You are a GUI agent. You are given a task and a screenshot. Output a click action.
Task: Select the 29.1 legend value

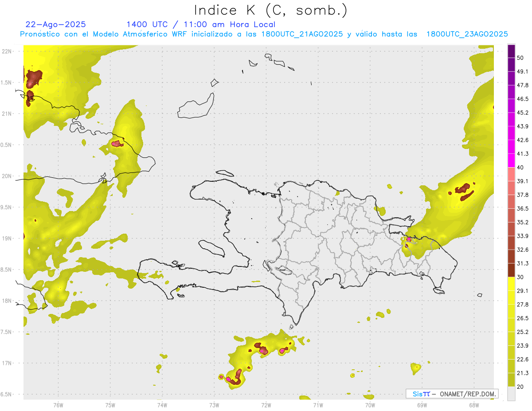pos(522,291)
